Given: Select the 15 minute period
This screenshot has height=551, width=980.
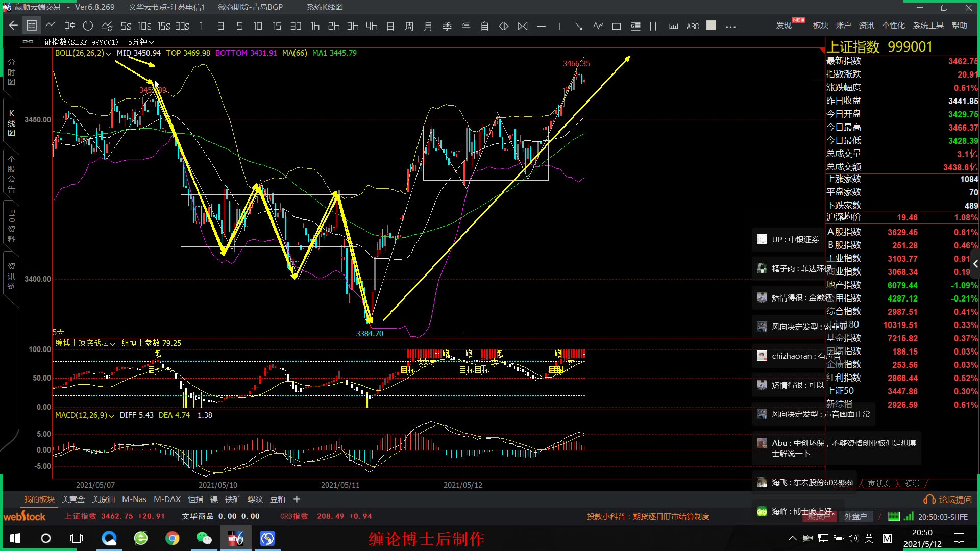Looking at the screenshot, I should pyautogui.click(x=277, y=26).
